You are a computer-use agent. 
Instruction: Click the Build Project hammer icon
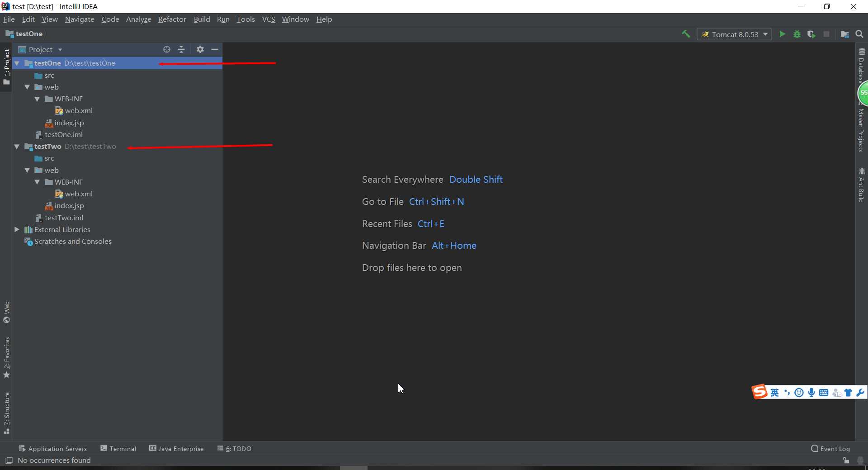[686, 34]
